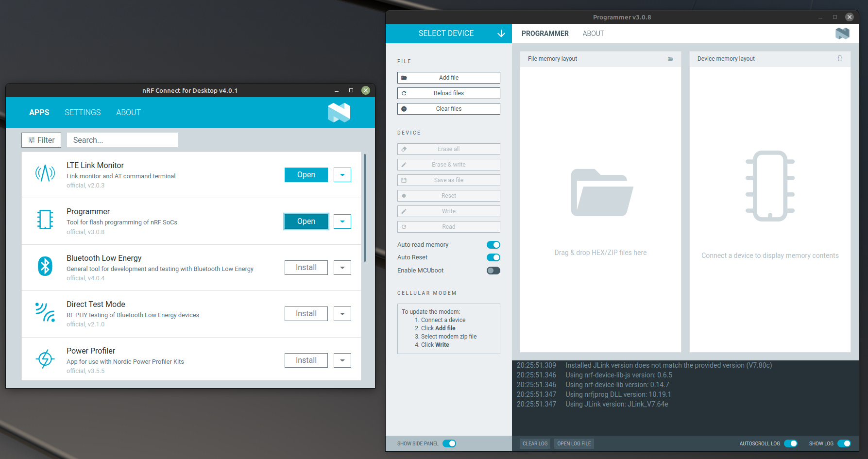Click the Clear Log button
Screen dimensions: 868x459
[534, 443]
